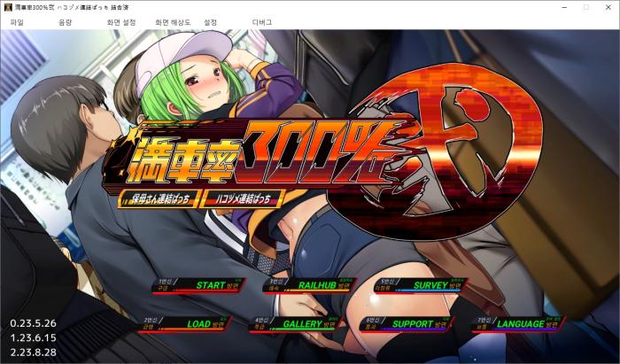This screenshot has width=620, height=364.
Task: Open RAILHUB from the title menu
Action: pos(310,285)
